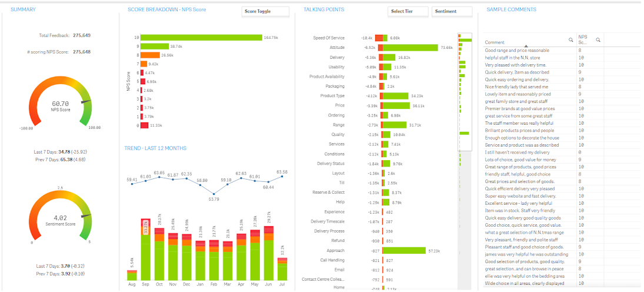
Task: Select comment 'Nice friendly lady that served me'
Action: tap(517, 87)
